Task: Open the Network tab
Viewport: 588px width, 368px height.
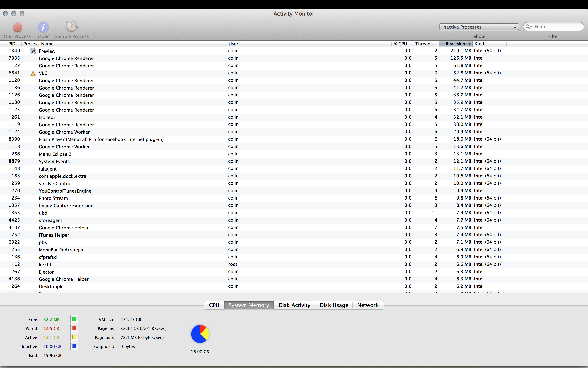Action: click(368, 305)
